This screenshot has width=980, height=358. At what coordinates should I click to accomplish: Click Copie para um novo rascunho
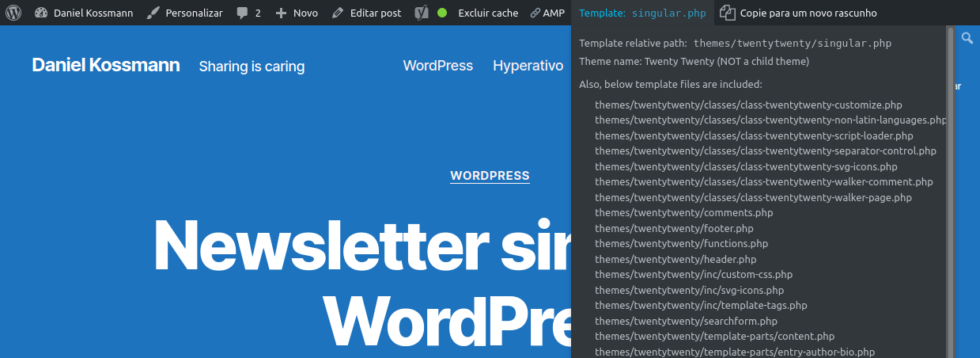point(798,13)
